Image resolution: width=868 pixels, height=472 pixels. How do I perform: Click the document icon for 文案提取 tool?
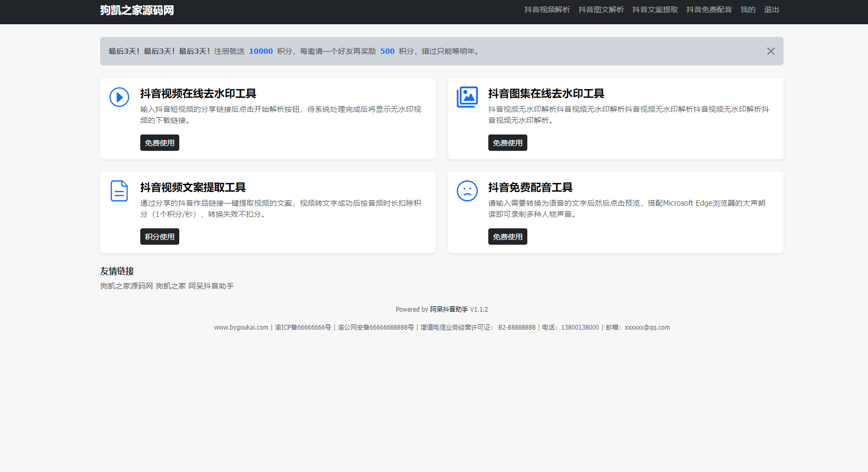(x=119, y=191)
